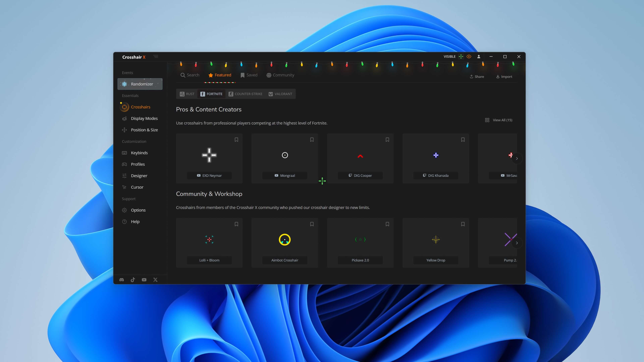Open Crosshair X's YouTube channel icon
Viewport: 644px width, 362px height.
[144, 280]
